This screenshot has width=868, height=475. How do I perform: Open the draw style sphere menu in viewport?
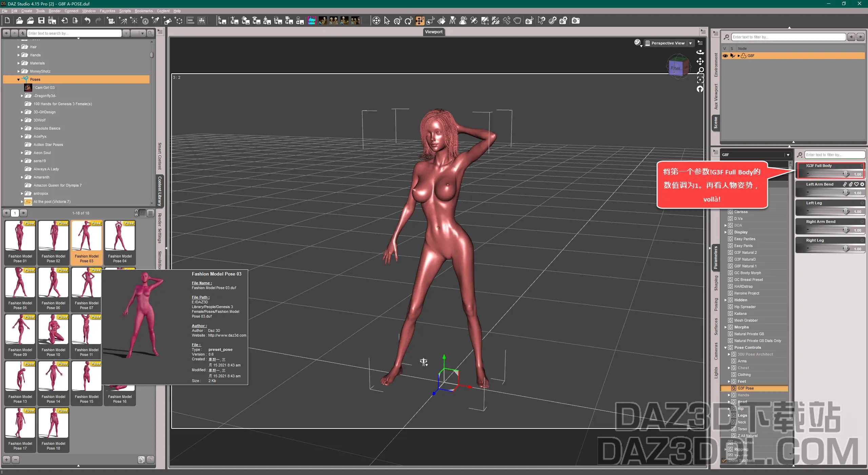(638, 43)
